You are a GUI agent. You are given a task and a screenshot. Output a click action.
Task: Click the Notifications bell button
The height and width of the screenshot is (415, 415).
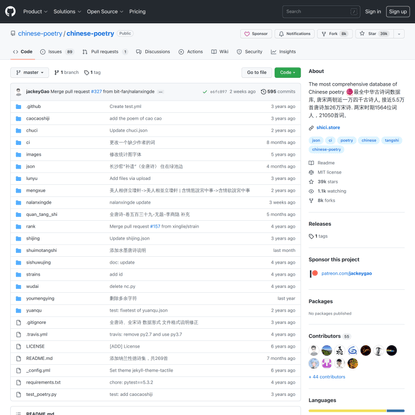[295, 34]
